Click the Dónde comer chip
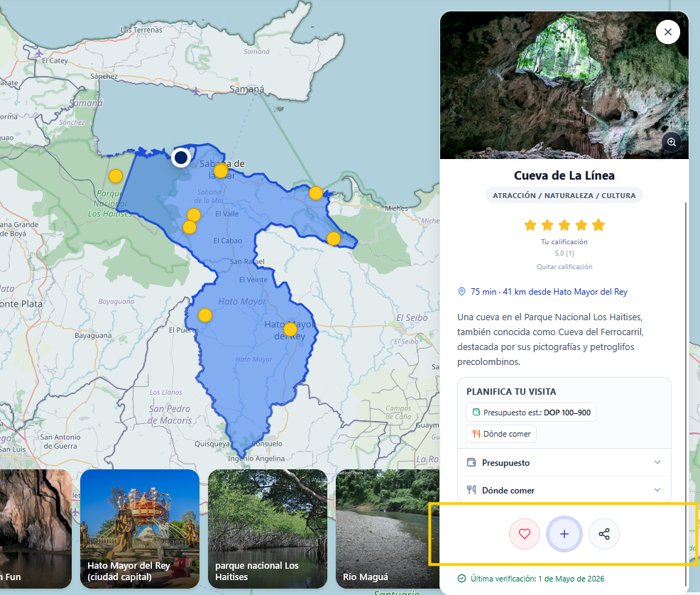This screenshot has width=700, height=595. (501, 434)
